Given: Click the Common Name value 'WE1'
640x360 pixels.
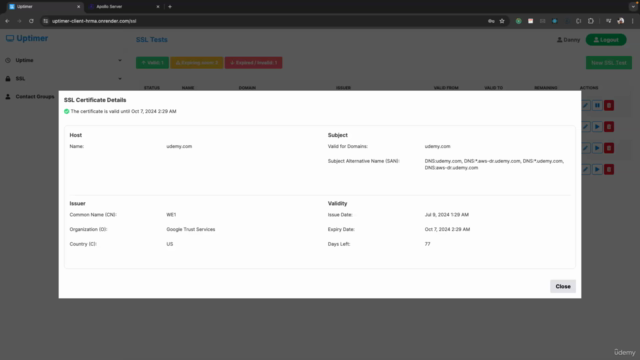Looking at the screenshot, I should click(171, 215).
